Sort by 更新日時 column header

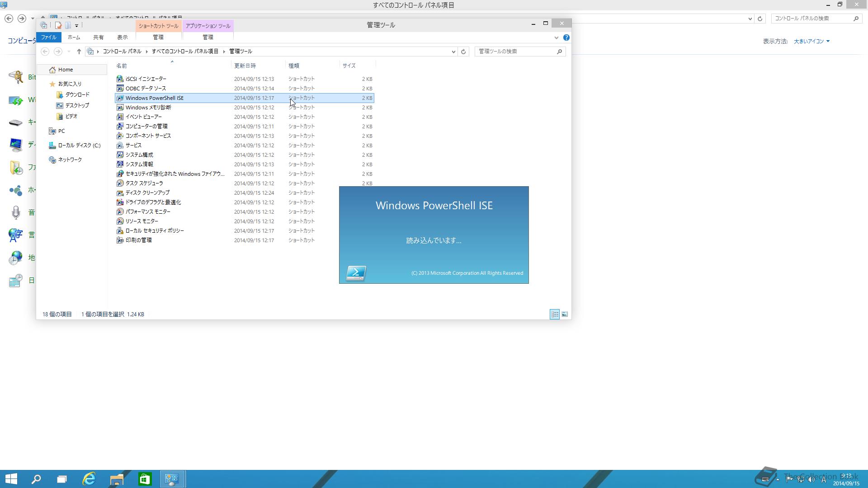pyautogui.click(x=258, y=66)
